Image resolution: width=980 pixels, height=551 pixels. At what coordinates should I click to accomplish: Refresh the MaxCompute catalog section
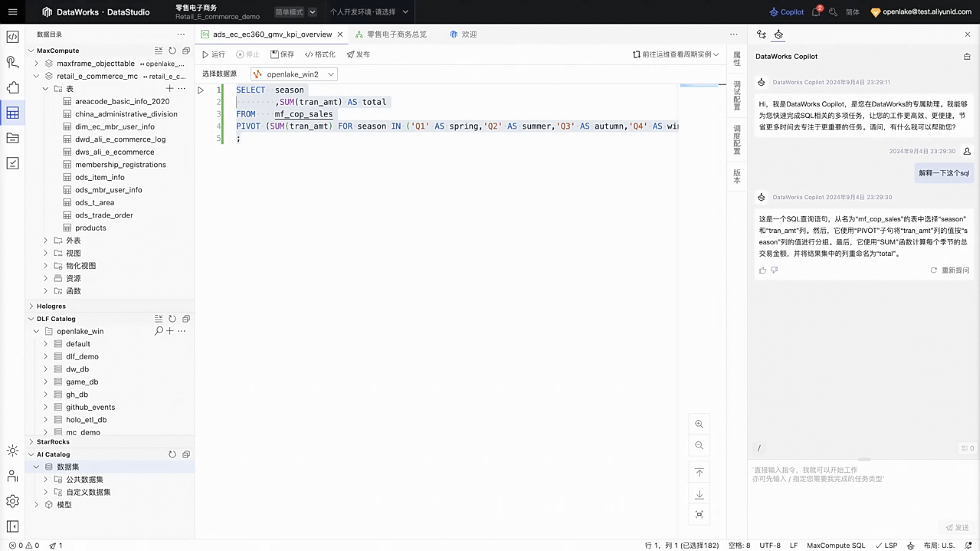tap(172, 51)
